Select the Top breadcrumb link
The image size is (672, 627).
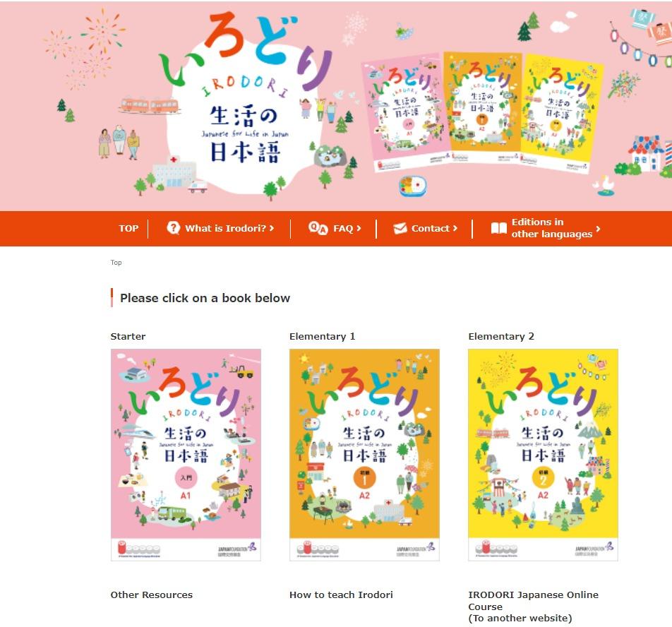click(x=116, y=262)
